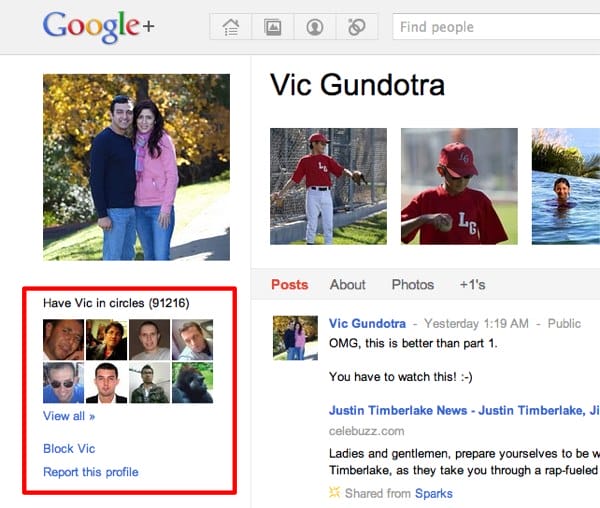Open the Justin Timberlake News article link
Image resolution: width=600 pixels, height=508 pixels.
pyautogui.click(x=463, y=410)
